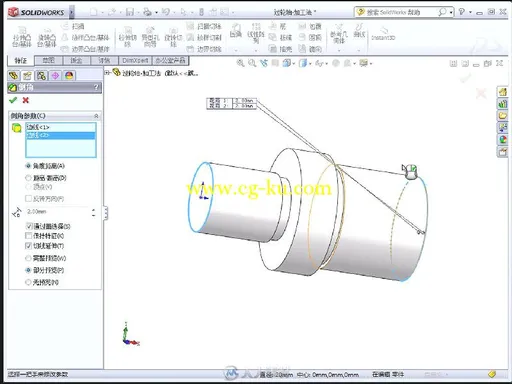512x384 pixels.
Task: Click the Swept Boss/Base button
Action: tap(74, 26)
